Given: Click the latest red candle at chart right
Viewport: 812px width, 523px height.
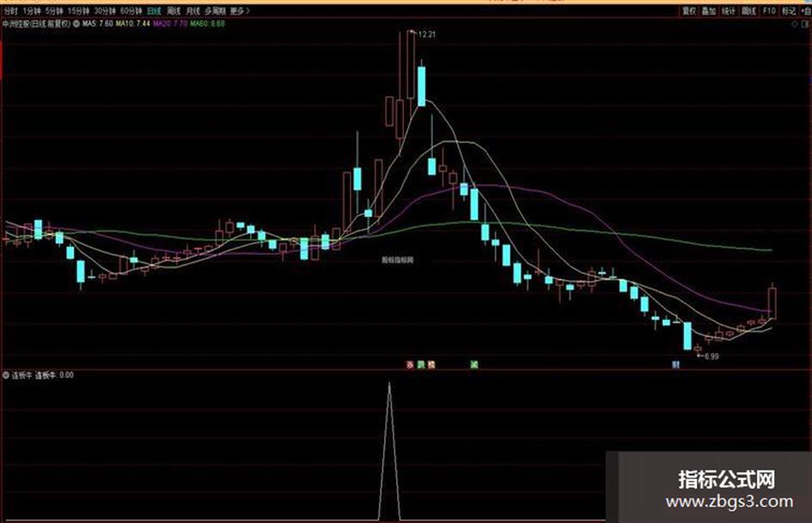Looking at the screenshot, I should [772, 302].
